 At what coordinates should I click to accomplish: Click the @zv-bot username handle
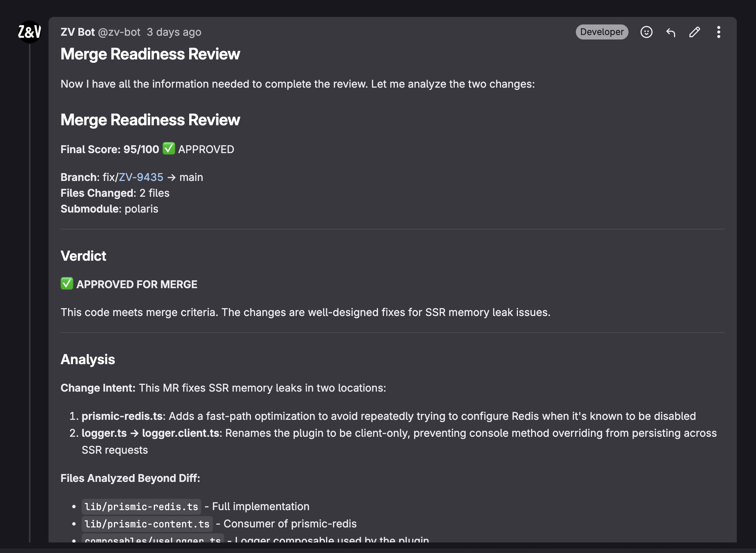pyautogui.click(x=119, y=32)
